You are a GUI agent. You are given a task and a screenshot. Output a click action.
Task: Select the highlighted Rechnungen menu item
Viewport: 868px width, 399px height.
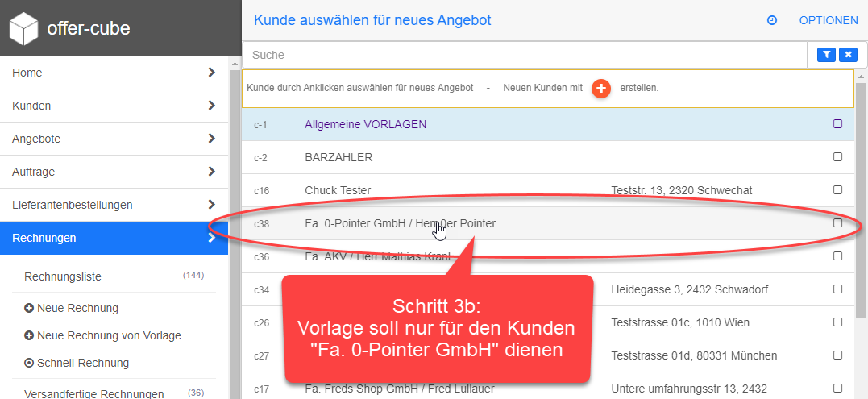tap(114, 238)
